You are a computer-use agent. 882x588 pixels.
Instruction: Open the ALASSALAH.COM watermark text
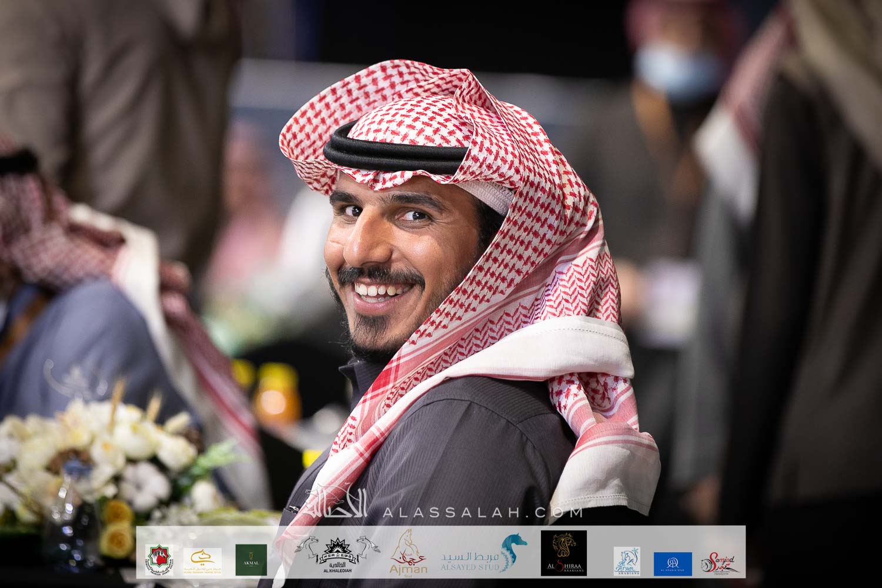482,512
